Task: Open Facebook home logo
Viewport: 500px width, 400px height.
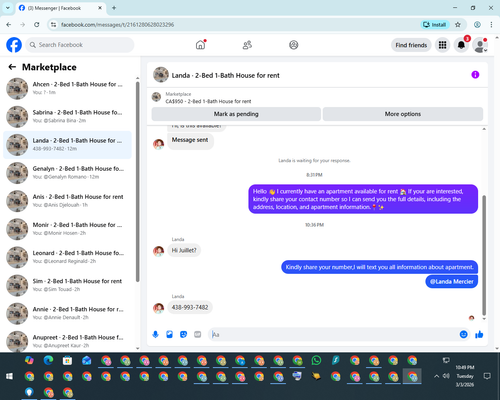Action: click(x=14, y=45)
